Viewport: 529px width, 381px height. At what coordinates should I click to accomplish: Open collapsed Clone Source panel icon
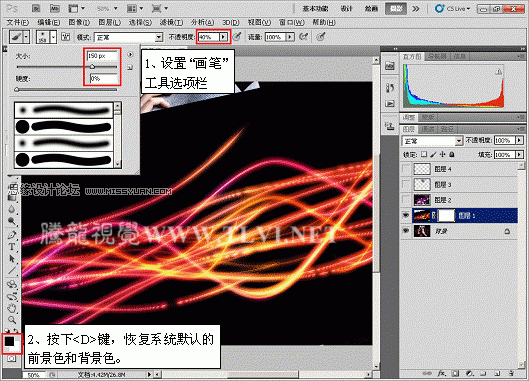[390, 127]
